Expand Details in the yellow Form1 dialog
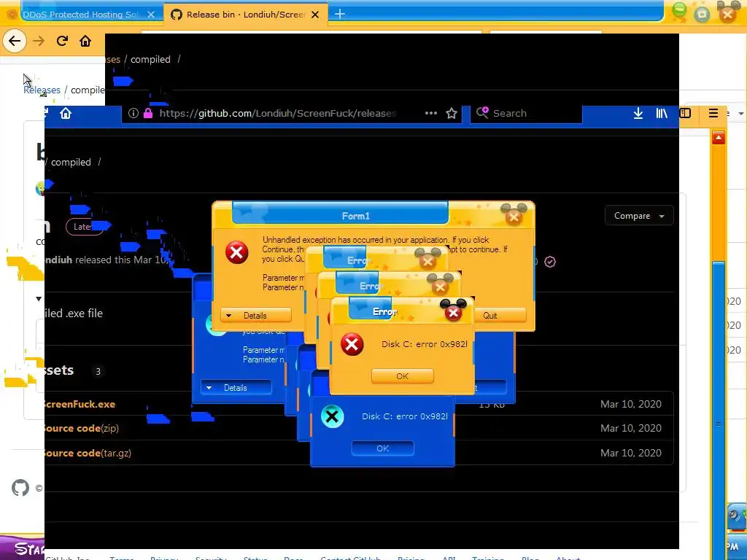This screenshot has height=560, width=747. (256, 315)
